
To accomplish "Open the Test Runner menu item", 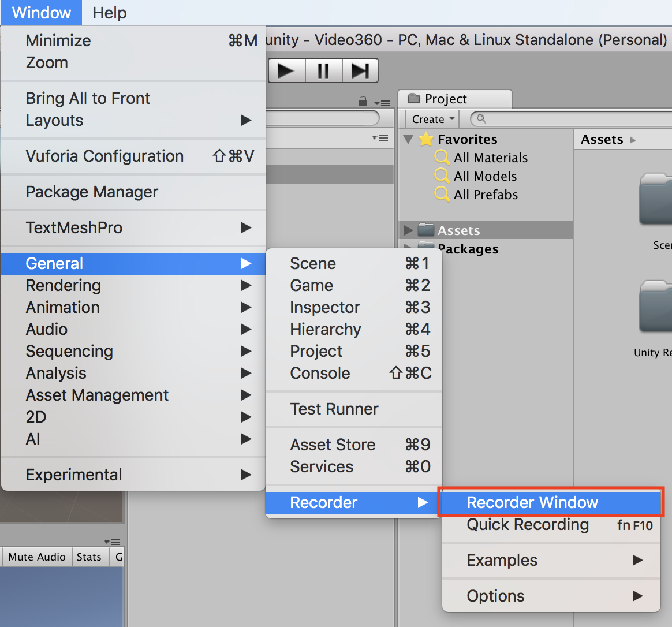I will coord(334,409).
